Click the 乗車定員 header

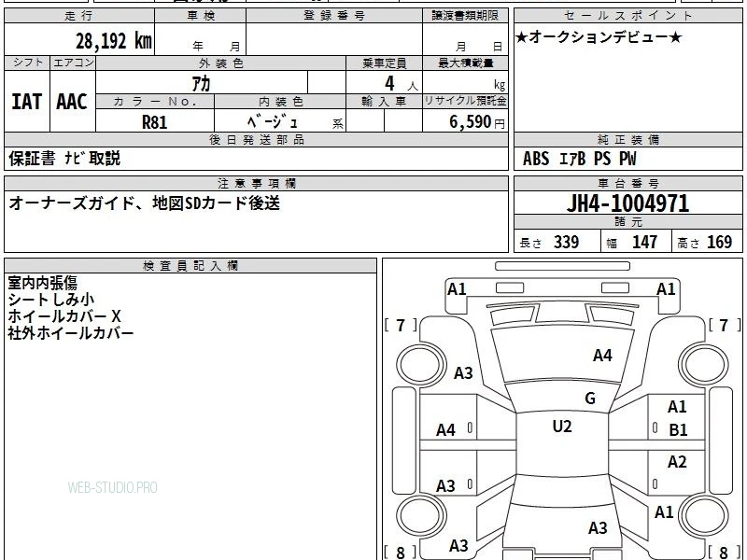click(x=384, y=63)
